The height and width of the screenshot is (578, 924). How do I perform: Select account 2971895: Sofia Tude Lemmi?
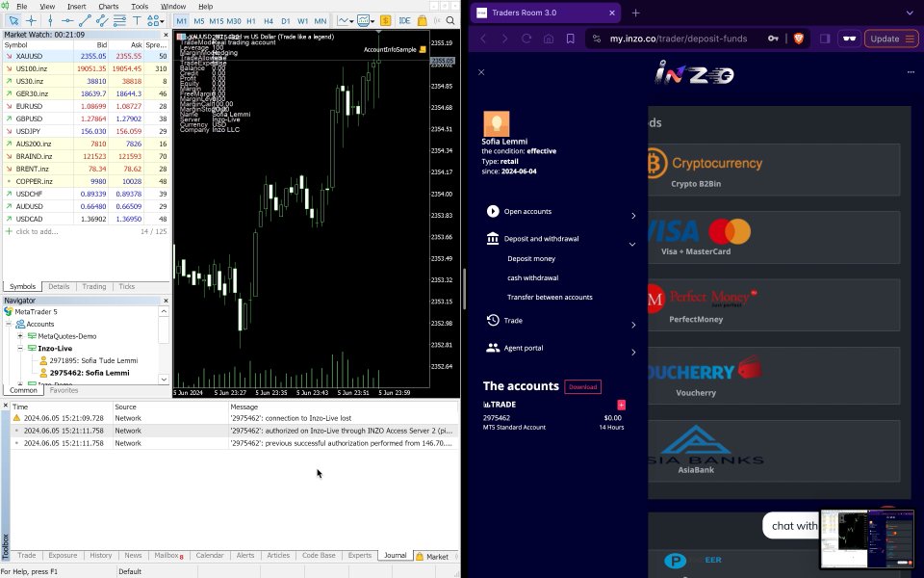[x=88, y=360]
